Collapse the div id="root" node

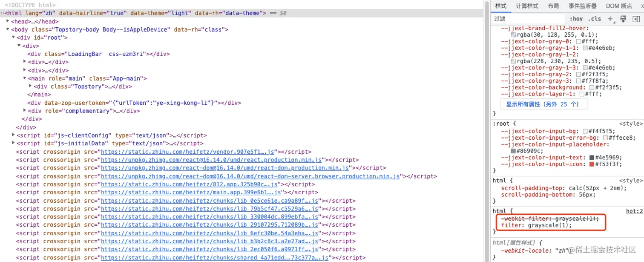tap(14, 37)
